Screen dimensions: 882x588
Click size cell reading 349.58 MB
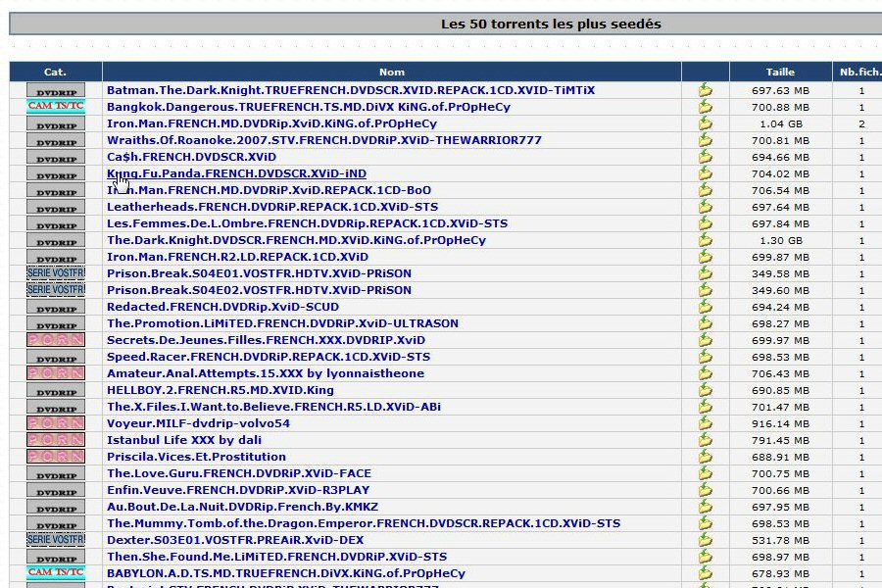click(781, 273)
